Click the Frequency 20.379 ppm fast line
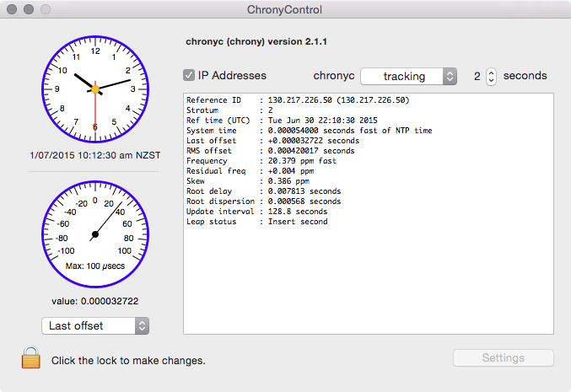 pyautogui.click(x=261, y=161)
